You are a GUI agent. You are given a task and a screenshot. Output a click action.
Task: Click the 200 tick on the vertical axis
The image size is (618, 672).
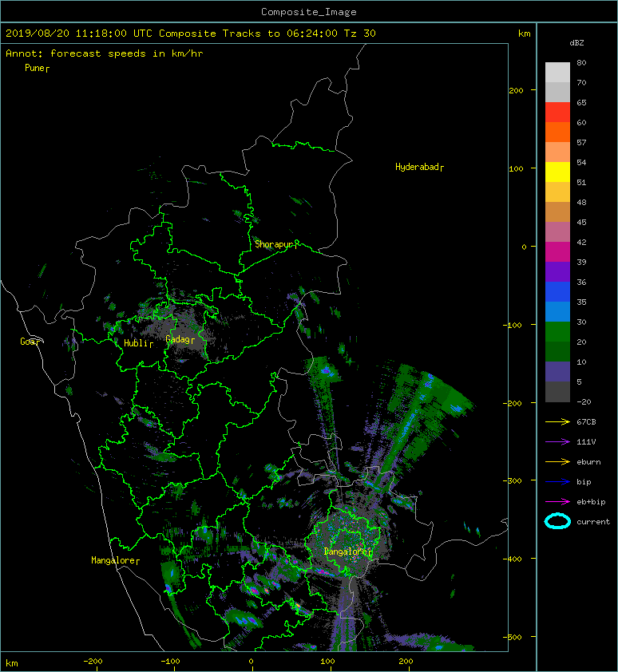coord(517,90)
